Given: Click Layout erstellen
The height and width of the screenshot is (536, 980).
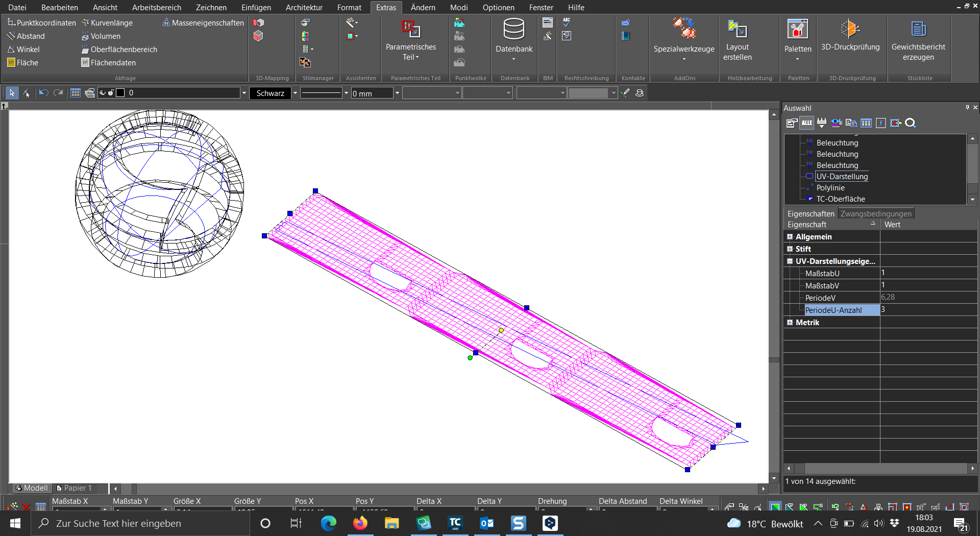Looking at the screenshot, I should pyautogui.click(x=737, y=40).
